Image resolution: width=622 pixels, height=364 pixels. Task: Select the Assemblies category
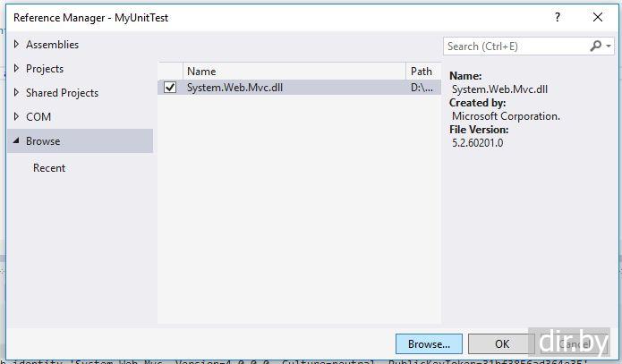coord(52,45)
